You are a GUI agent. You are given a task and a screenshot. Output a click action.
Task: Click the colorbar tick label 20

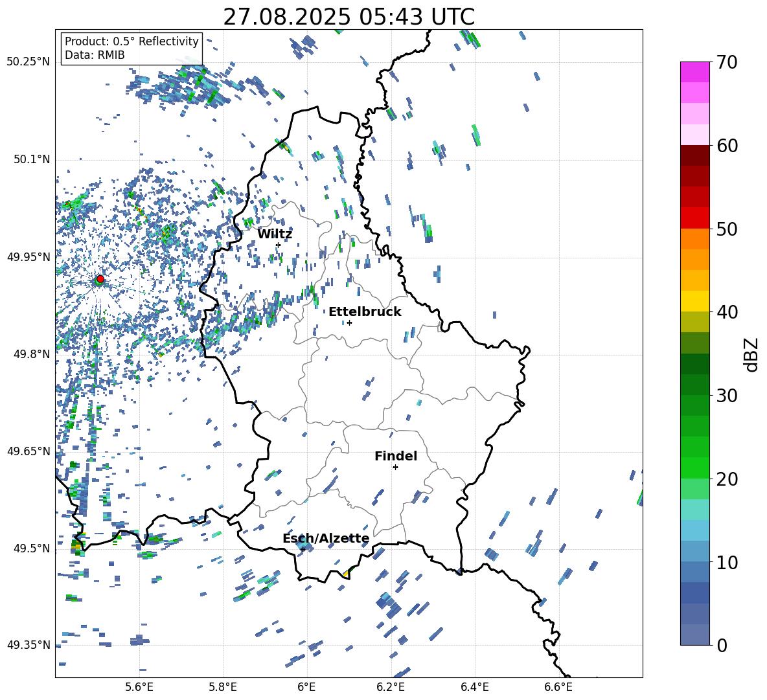coord(726,479)
